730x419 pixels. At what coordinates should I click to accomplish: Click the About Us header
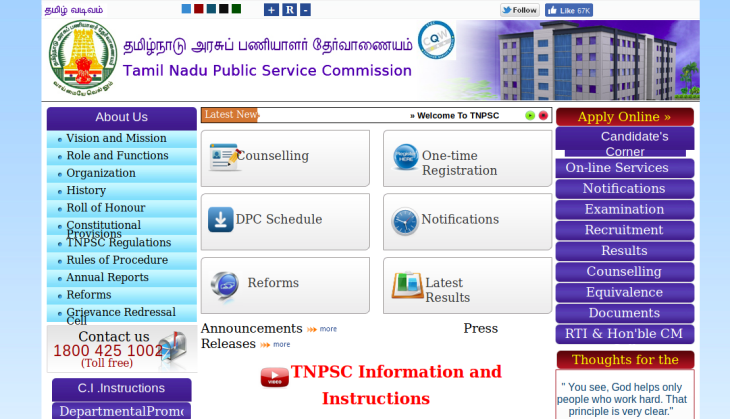pos(122,118)
